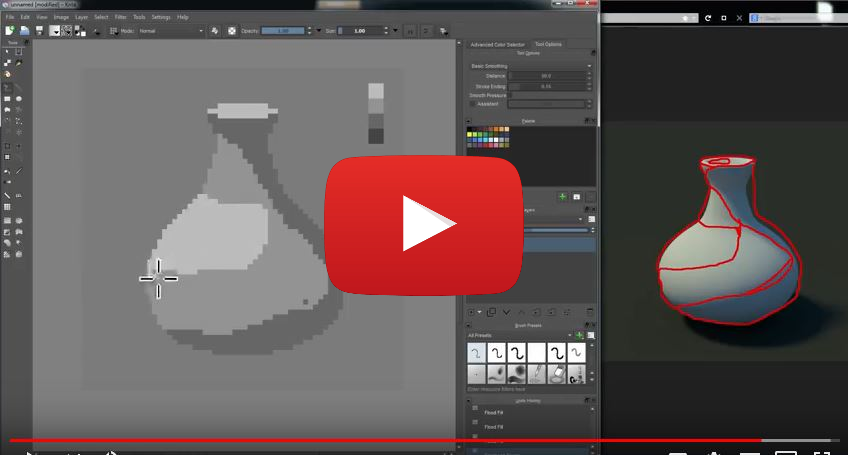This screenshot has height=455, width=848.
Task: Click the move layer down arrow icon
Action: pos(506,312)
